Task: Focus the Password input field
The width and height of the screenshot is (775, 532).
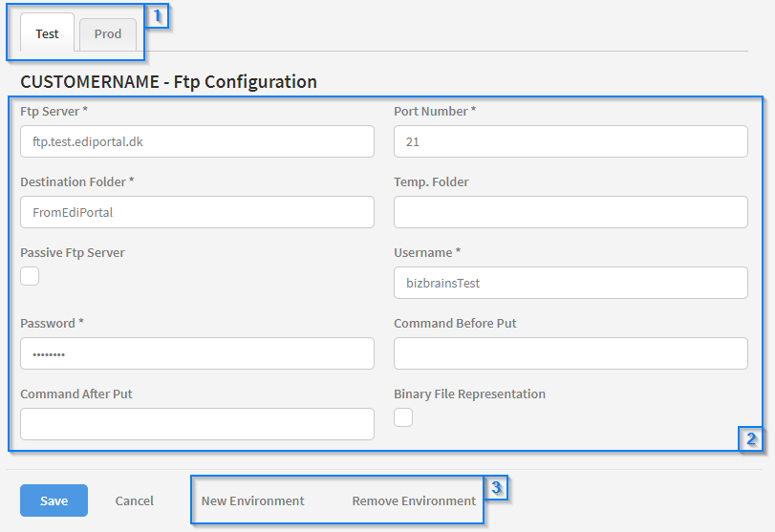Action: click(197, 353)
